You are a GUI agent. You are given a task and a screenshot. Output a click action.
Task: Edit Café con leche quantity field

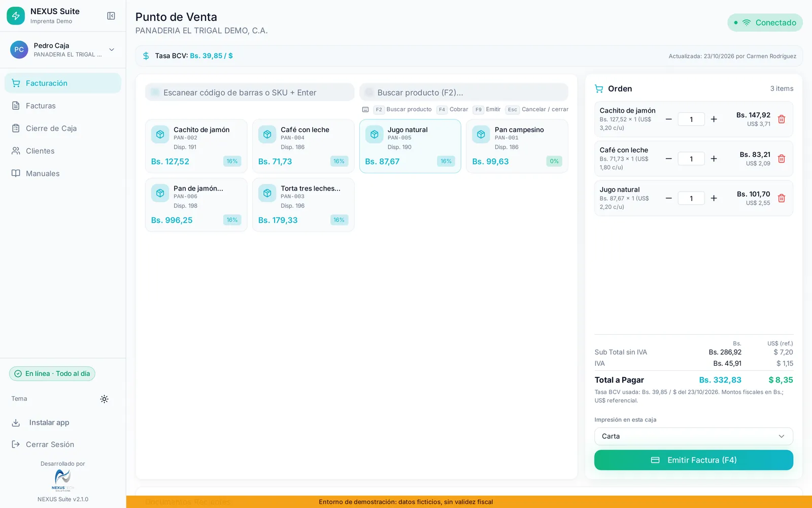pos(691,158)
